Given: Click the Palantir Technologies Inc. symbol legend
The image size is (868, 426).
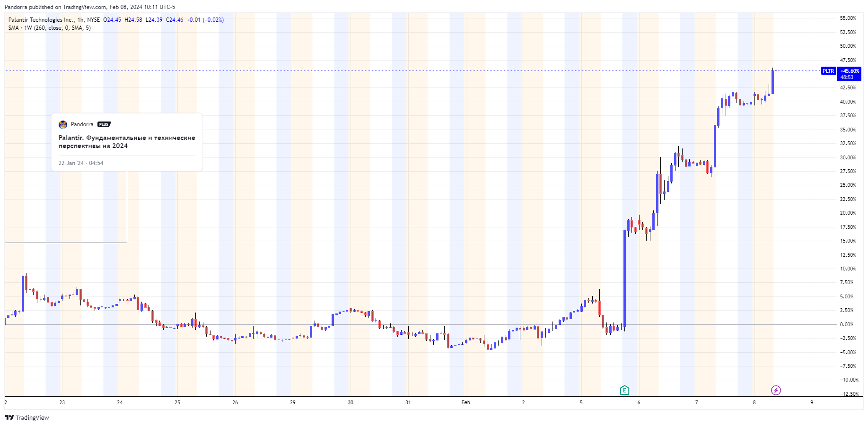Looking at the screenshot, I should 54,20.
